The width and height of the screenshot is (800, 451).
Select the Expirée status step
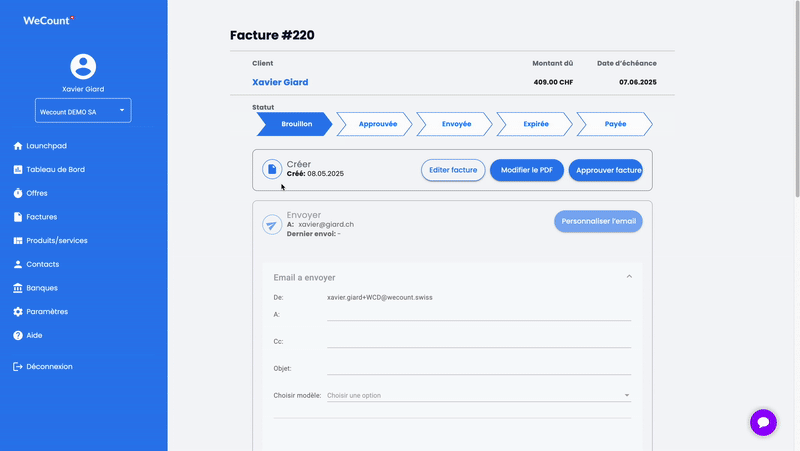(535, 124)
